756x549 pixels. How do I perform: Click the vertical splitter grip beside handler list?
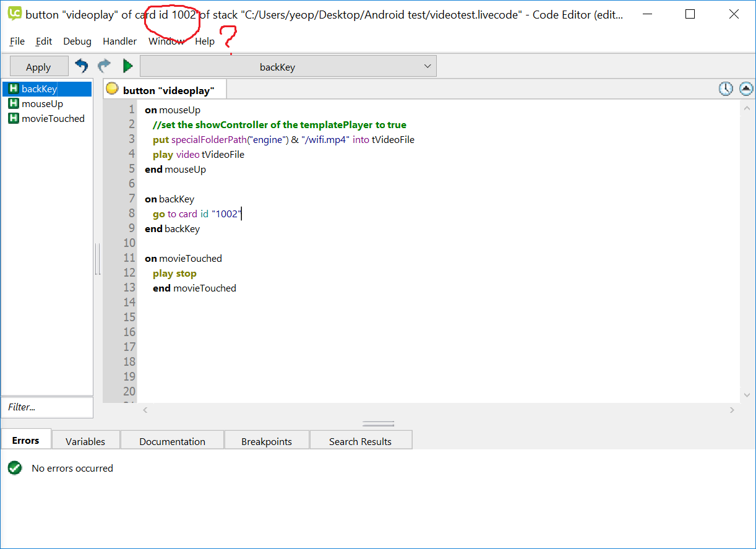point(97,259)
